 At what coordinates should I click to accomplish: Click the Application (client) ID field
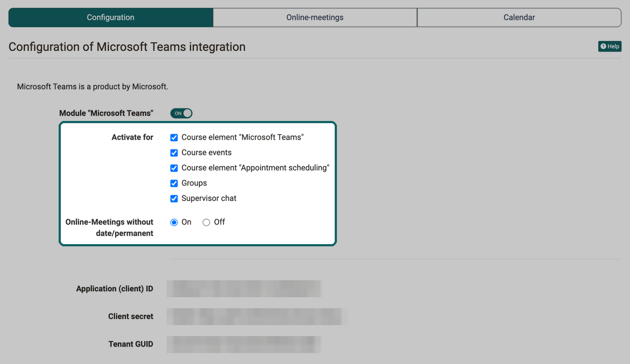(244, 288)
